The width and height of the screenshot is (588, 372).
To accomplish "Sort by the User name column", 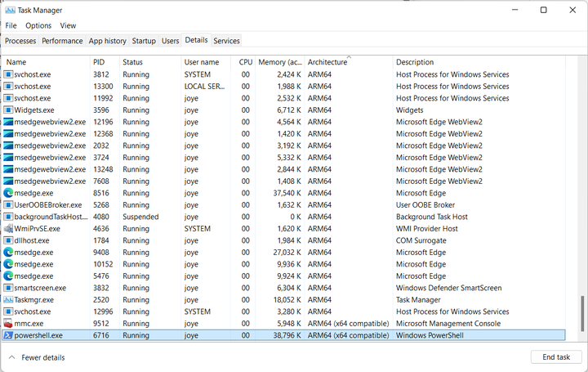I will click(x=206, y=62).
